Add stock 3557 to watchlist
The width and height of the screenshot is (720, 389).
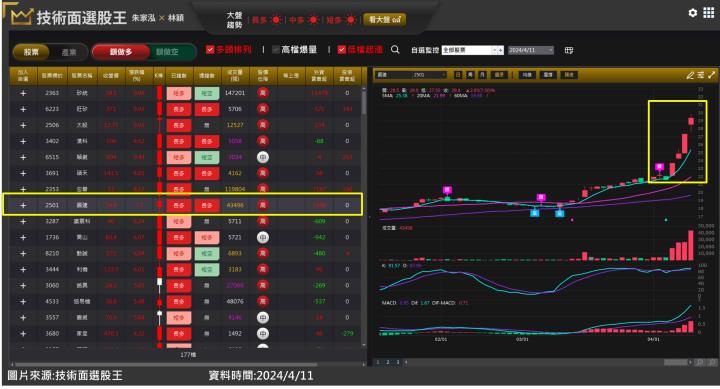point(23,318)
